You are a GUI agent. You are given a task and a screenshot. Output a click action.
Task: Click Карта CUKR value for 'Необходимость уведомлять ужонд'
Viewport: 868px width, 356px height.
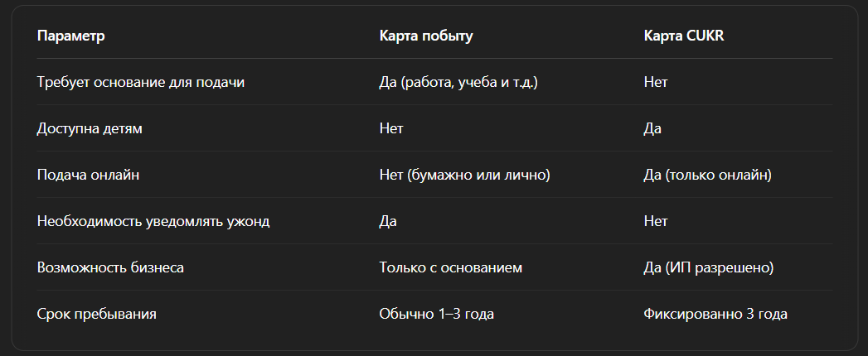pyautogui.click(x=655, y=221)
